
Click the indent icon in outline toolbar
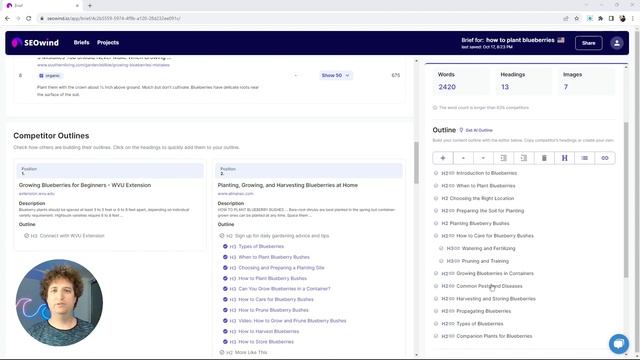[524, 158]
